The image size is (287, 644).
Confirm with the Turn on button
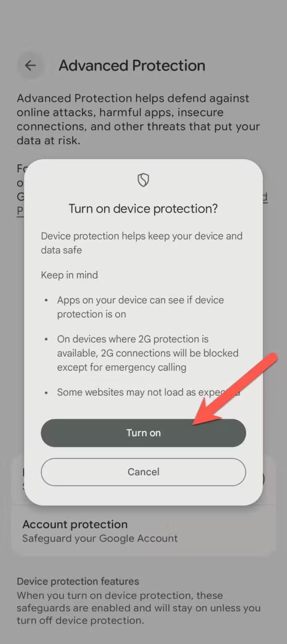point(143,433)
